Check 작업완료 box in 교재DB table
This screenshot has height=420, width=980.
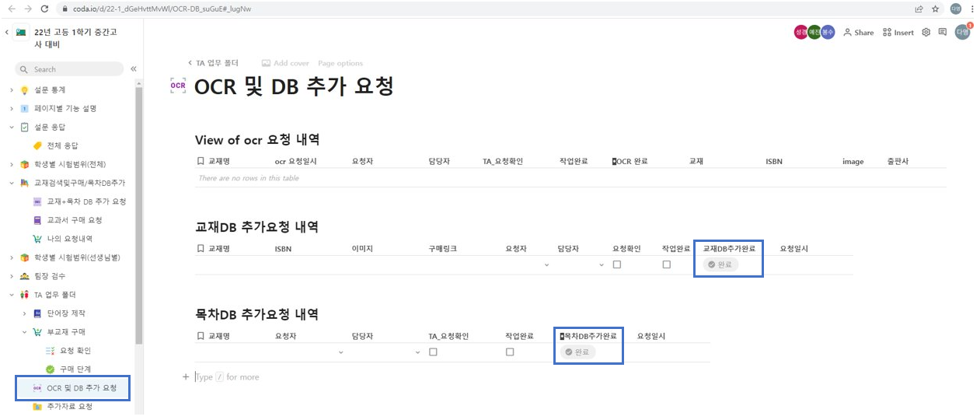[666, 264]
